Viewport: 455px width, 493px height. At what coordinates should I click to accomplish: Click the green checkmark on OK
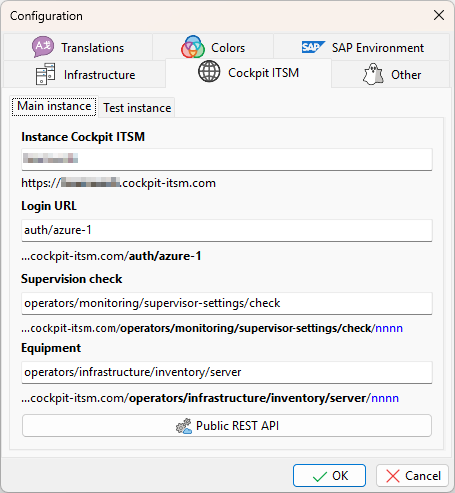(x=320, y=476)
